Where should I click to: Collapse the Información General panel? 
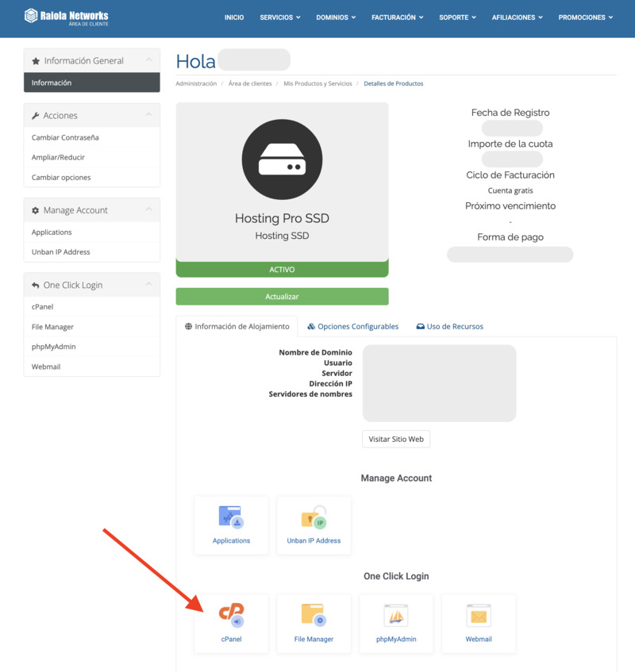pyautogui.click(x=148, y=60)
